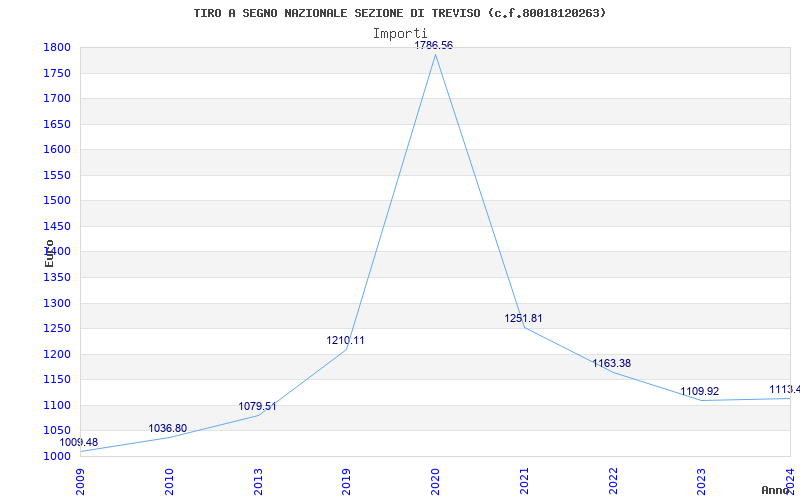Screen dimensions: 800x500
Task: Click the x-axis year 2021
Action: click(524, 481)
